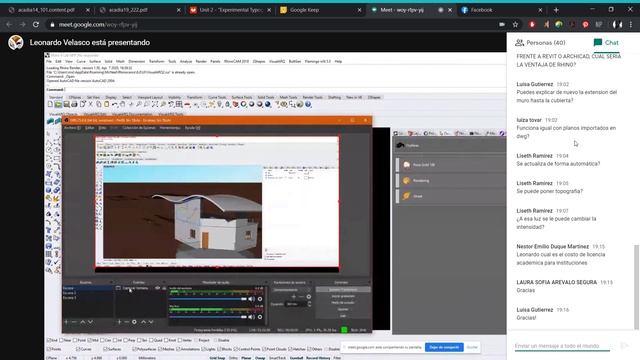The height and width of the screenshot is (360, 640).
Task: Click the send message arrow in chat
Action: tap(624, 346)
